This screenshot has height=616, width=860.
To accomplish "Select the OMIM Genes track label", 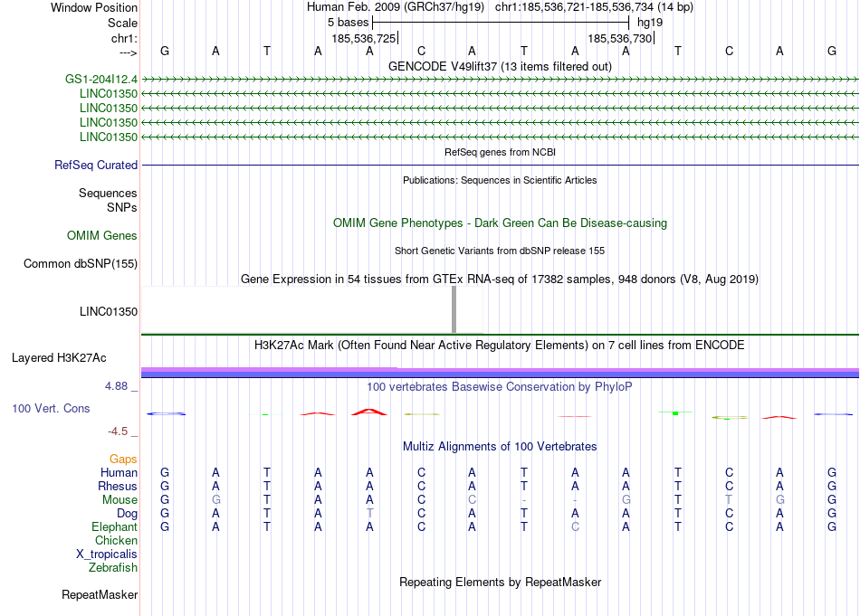I will (102, 236).
